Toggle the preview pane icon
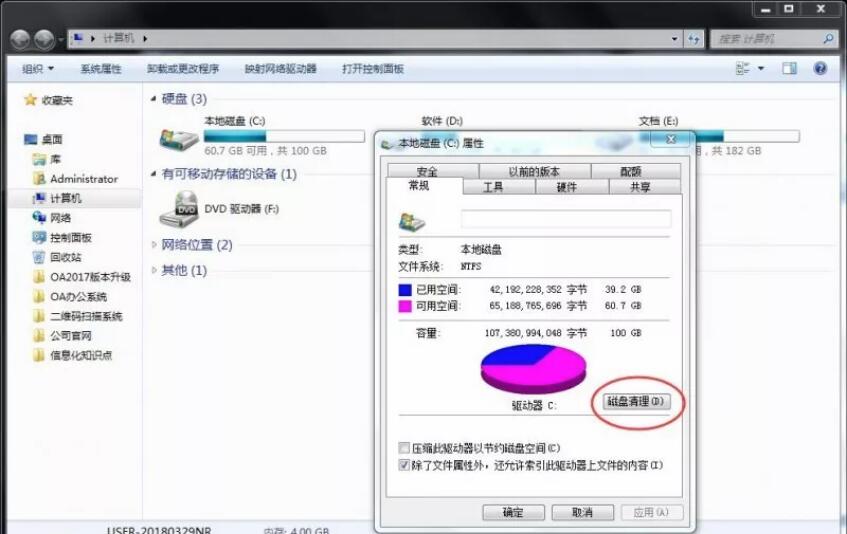 click(789, 69)
